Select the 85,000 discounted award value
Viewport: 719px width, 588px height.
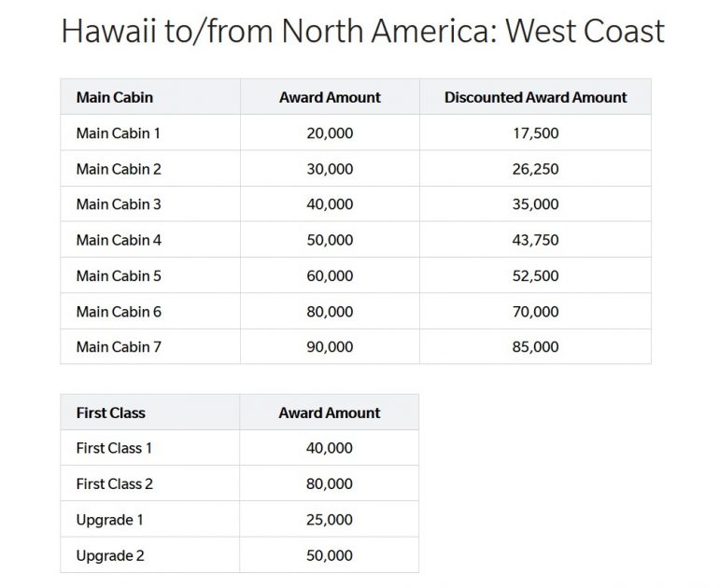point(535,346)
